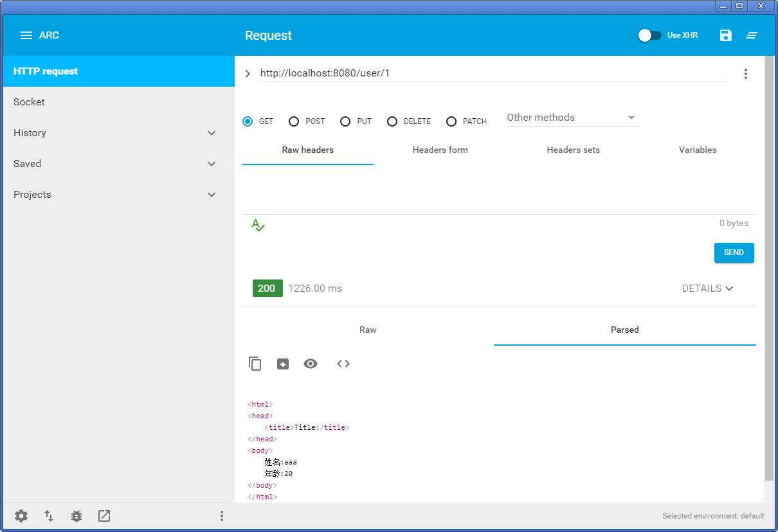Save the response to a file
Viewport: 778px width, 532px height.
pos(283,364)
